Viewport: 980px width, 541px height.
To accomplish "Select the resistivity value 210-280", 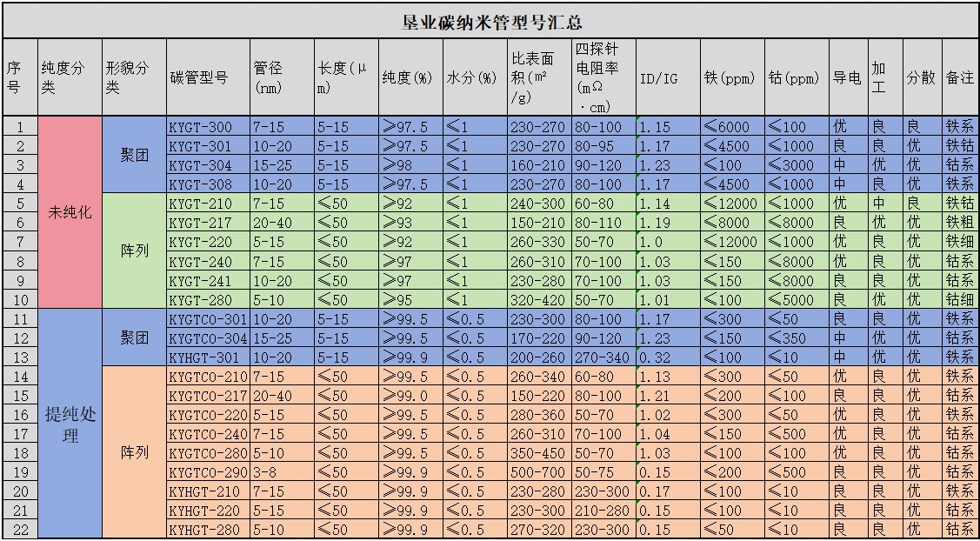I will tap(603, 511).
